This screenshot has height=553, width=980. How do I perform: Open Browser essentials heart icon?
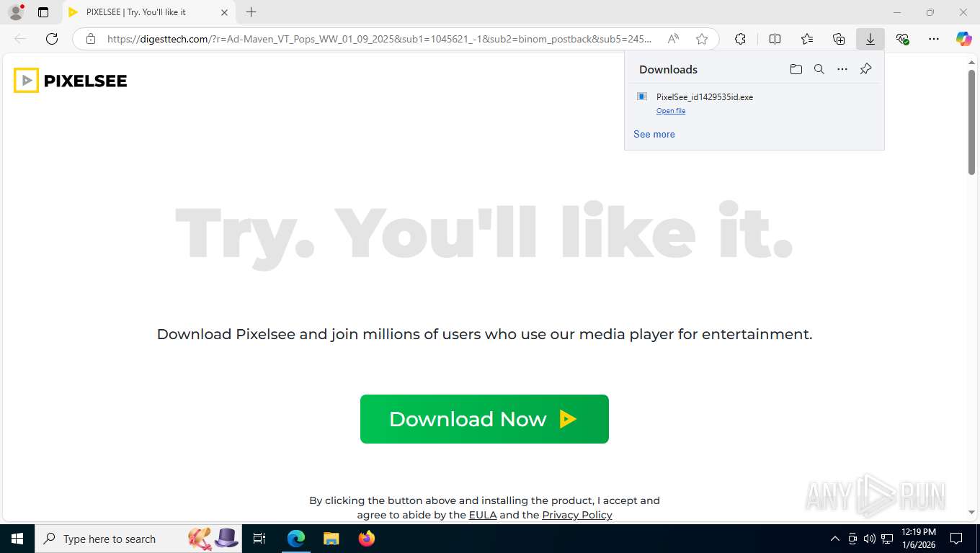tap(902, 39)
